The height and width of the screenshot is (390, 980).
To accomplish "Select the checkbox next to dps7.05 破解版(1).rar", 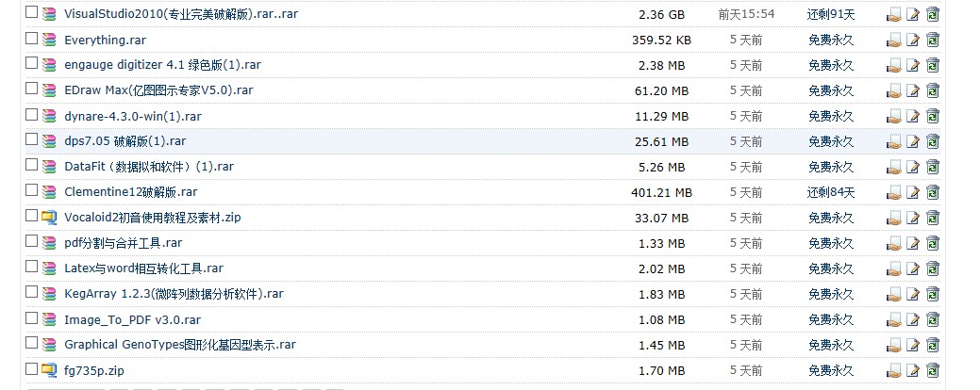I will click(x=31, y=140).
